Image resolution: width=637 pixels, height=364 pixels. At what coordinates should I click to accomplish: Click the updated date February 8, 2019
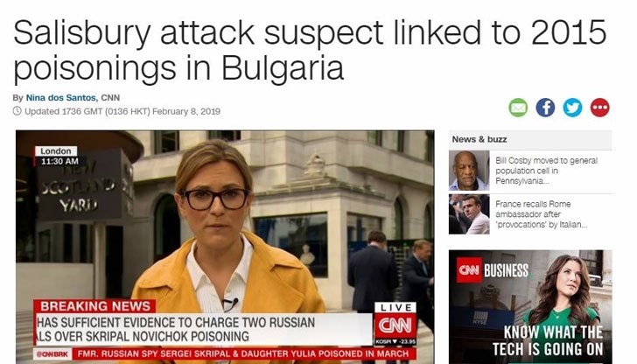(186, 111)
